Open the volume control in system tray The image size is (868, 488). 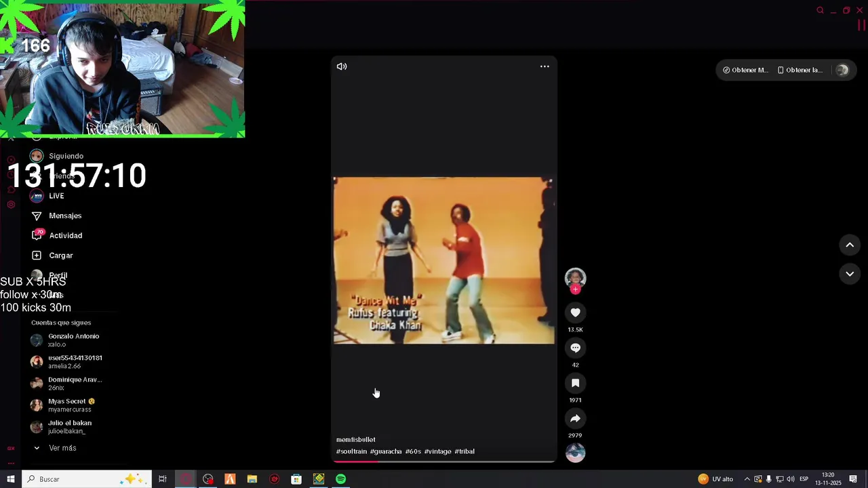791,479
